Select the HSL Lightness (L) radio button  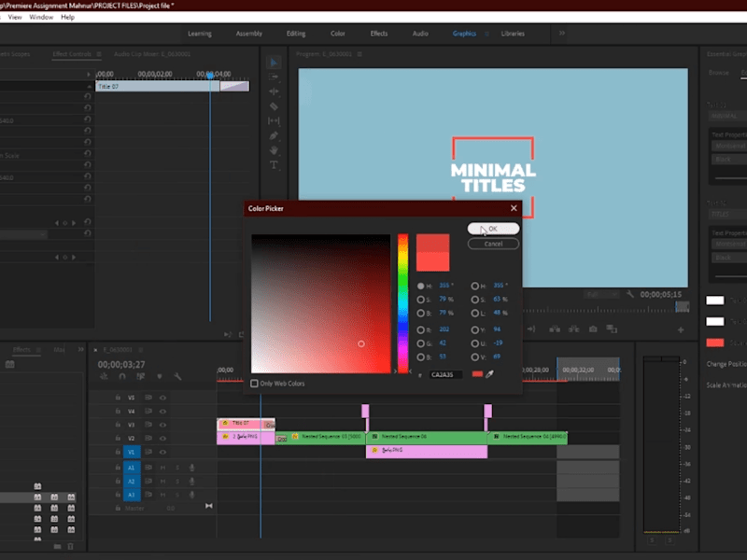tap(475, 314)
